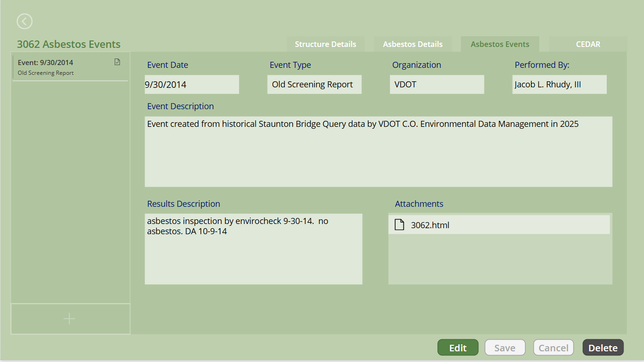Click the '3062 Asbestos Events' page title

click(x=69, y=44)
